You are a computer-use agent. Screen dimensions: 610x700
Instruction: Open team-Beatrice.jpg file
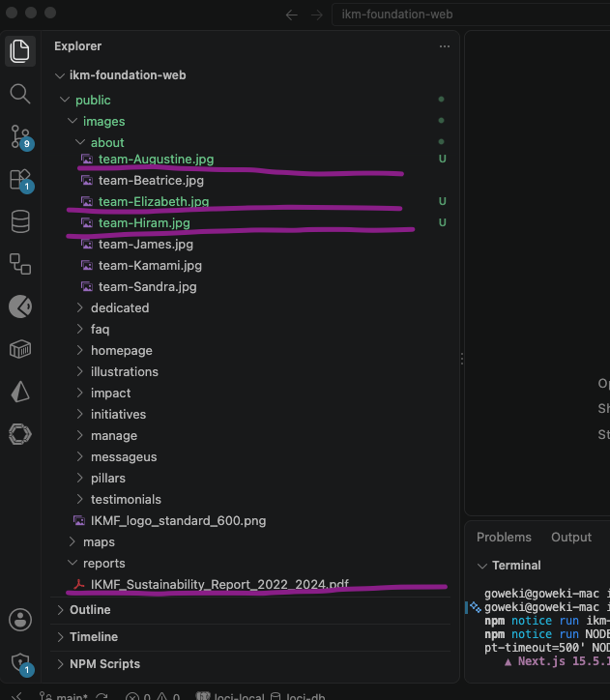click(151, 181)
